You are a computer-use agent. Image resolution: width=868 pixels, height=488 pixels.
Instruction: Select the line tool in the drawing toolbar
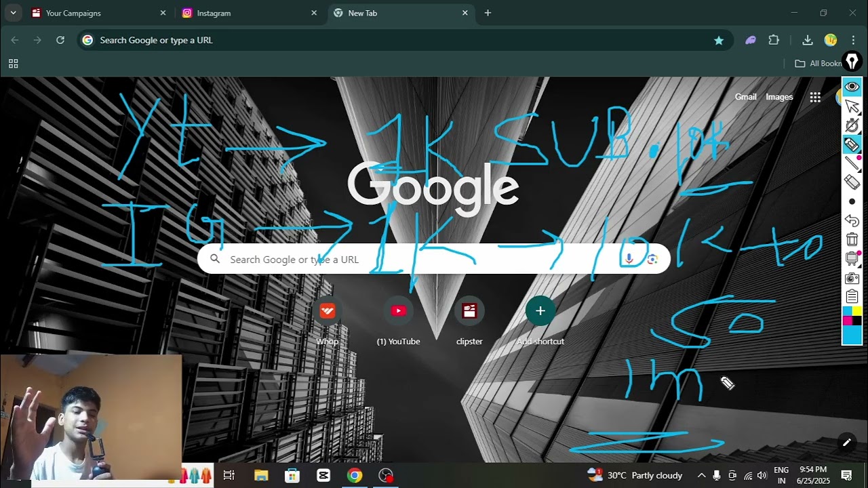pos(852,163)
